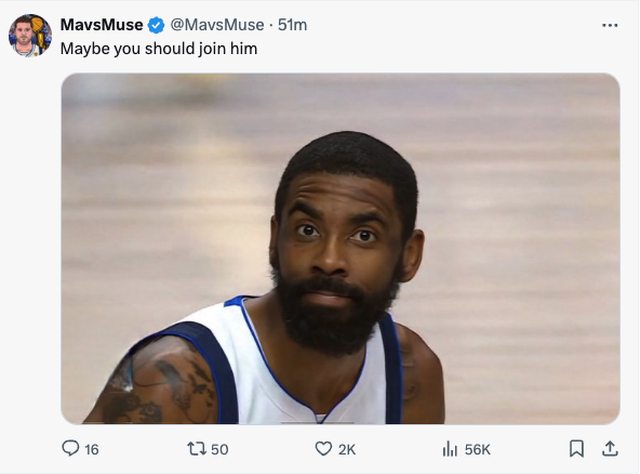
Task: Open the MavsMuse profile avatar
Action: click(x=30, y=35)
